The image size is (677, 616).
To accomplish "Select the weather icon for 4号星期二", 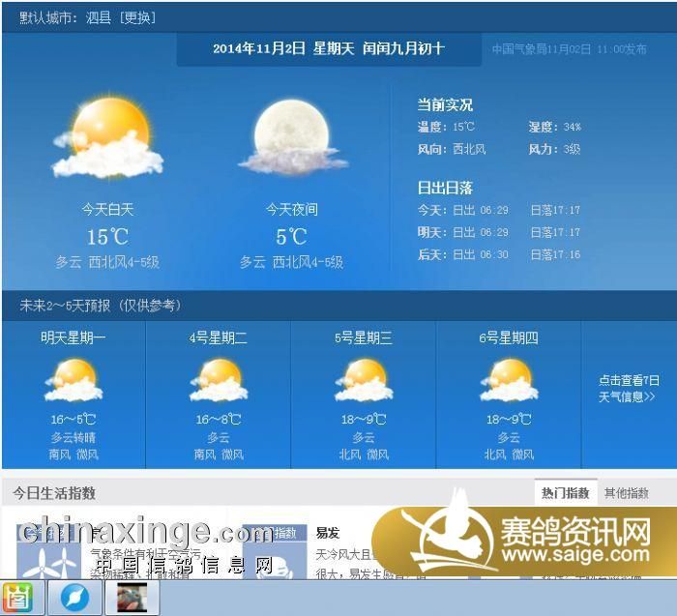I will pyautogui.click(x=218, y=380).
